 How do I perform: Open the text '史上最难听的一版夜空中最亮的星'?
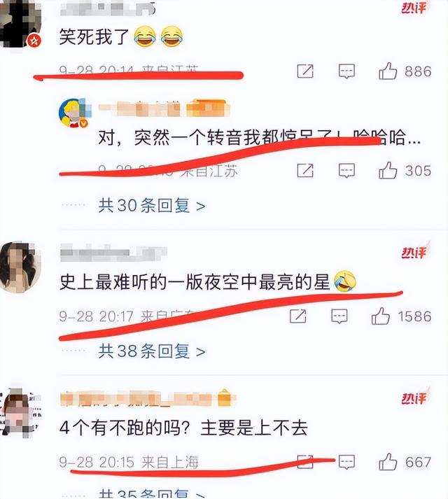click(x=195, y=282)
